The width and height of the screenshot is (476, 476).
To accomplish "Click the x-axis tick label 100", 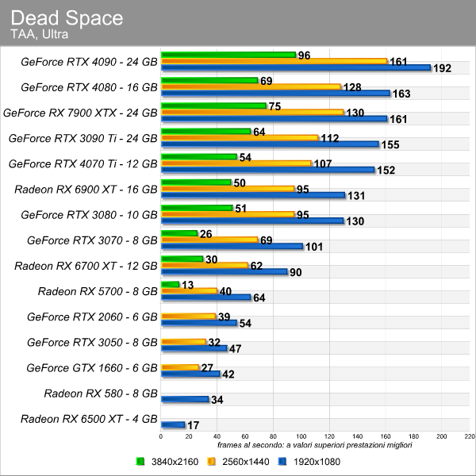I will point(301,436).
